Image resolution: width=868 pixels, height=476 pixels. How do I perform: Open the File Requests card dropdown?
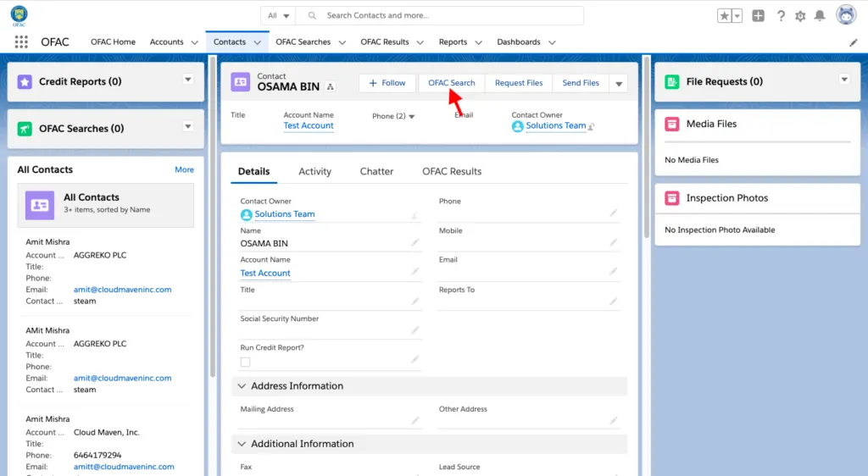(844, 80)
